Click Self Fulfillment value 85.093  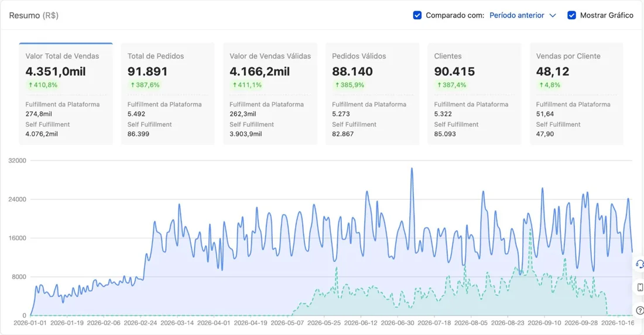click(445, 134)
